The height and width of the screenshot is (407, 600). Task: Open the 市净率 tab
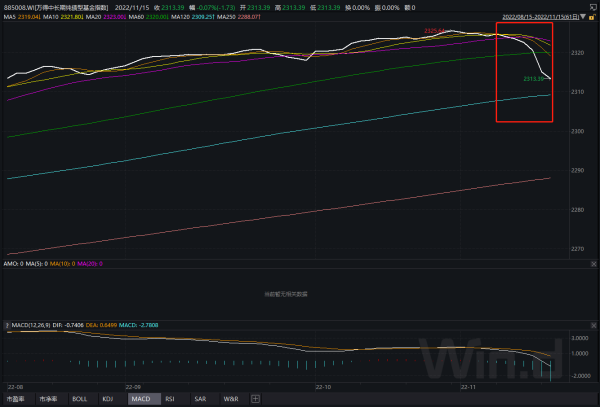coord(49,398)
